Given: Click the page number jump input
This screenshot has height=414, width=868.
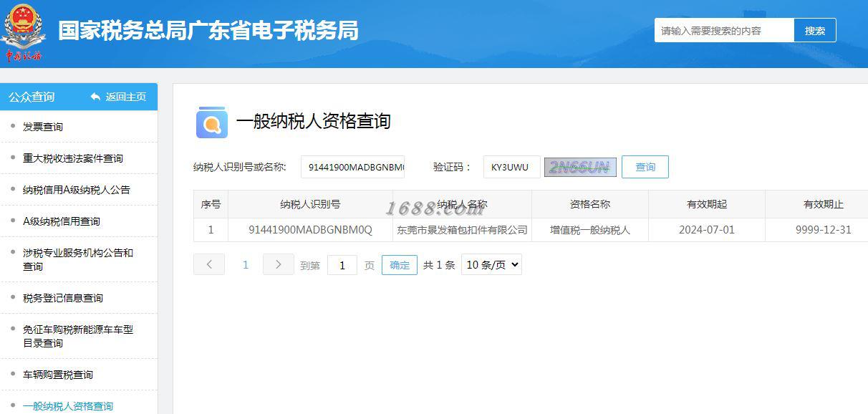Looking at the screenshot, I should pyautogui.click(x=342, y=265).
